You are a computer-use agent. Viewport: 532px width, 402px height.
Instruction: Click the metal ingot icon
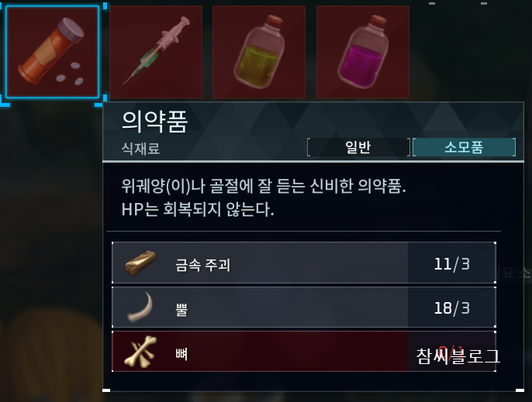[140, 263]
